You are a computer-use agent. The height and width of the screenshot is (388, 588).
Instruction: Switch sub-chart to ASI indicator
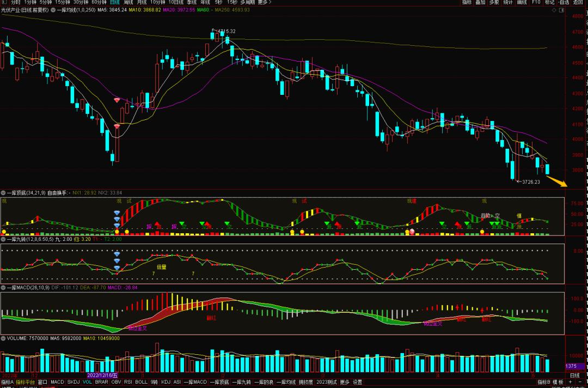[x=177, y=382]
